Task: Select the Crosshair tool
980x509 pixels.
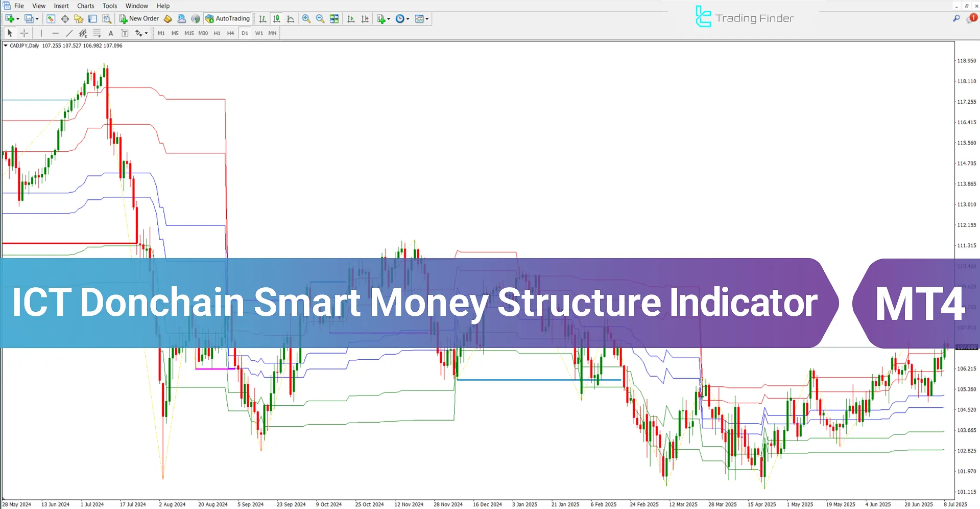Action: coord(24,33)
